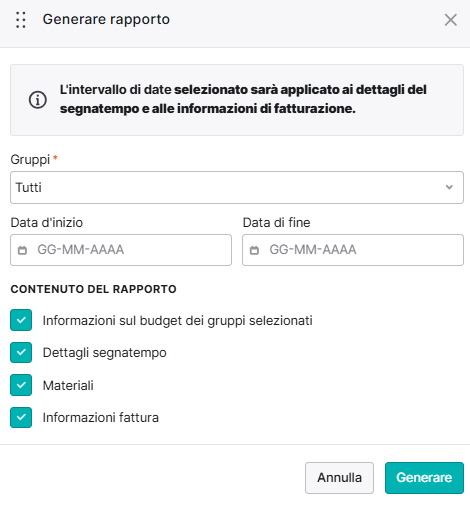Select the Dettagli segnatempo label text
This screenshot has height=507, width=470.
point(105,353)
